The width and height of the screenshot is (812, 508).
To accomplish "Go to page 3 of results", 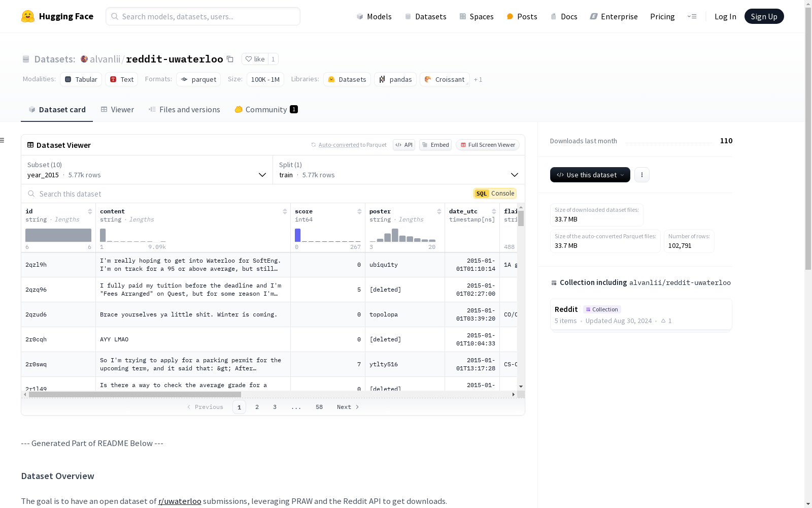I will 275,407.
